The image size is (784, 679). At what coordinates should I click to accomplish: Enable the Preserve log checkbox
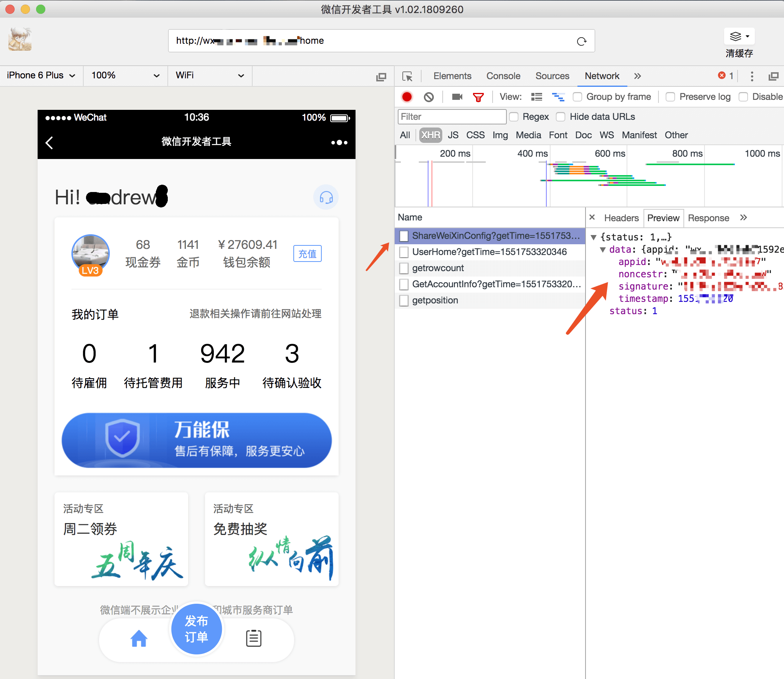click(x=670, y=97)
